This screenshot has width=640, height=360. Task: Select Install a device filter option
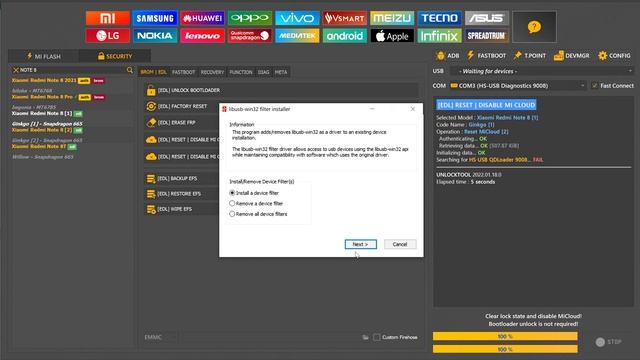(x=254, y=193)
